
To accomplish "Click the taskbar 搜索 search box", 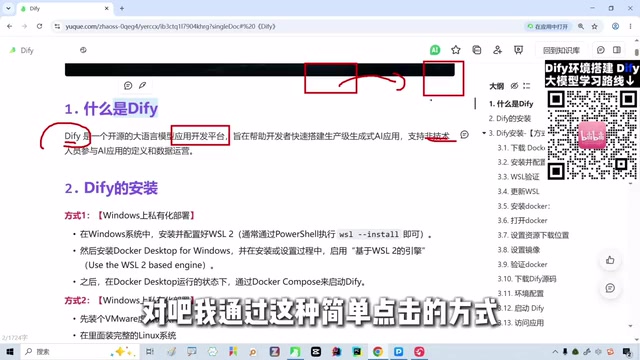I will (x=79, y=351).
